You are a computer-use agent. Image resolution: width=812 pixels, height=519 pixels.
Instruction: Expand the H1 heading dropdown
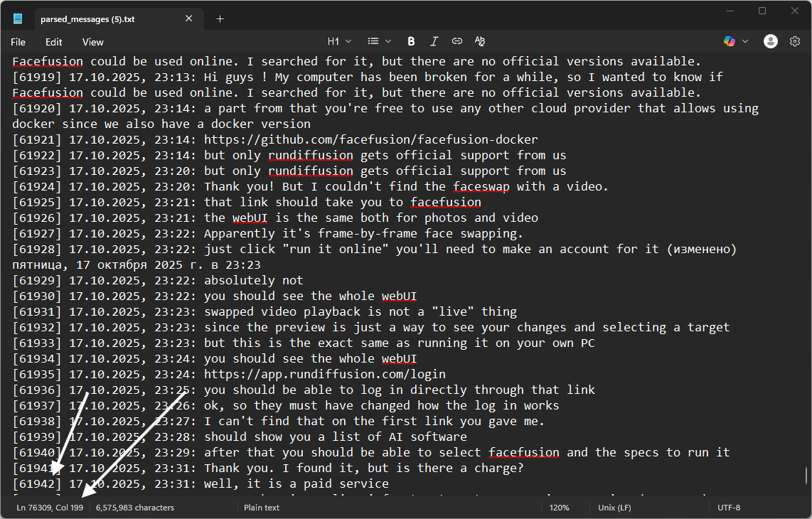coord(339,42)
